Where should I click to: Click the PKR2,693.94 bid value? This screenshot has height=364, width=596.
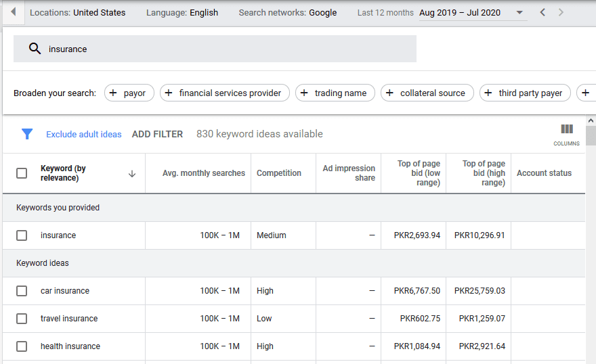tap(417, 235)
